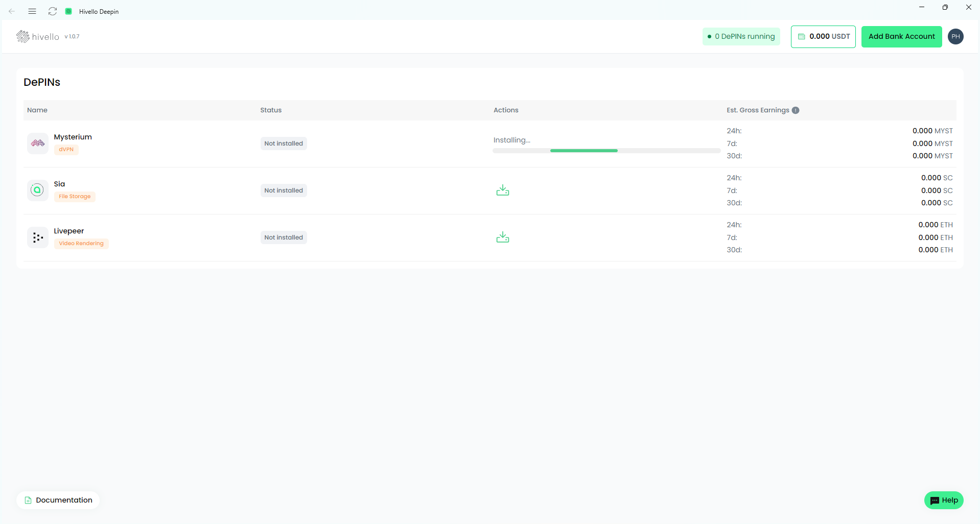Open the 0.000 USDT wallet balance
The image size is (980, 524).
pyautogui.click(x=823, y=37)
